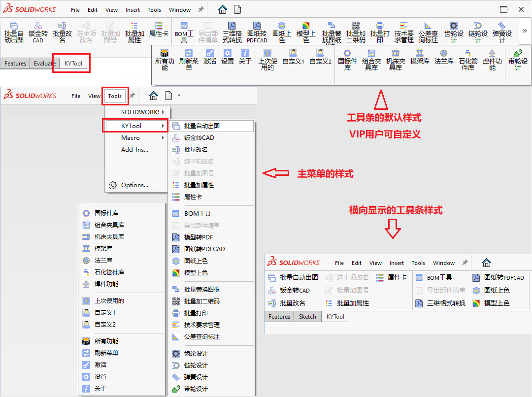
Task: Open 法兰库 in overflow toolbar
Action: click(x=444, y=57)
